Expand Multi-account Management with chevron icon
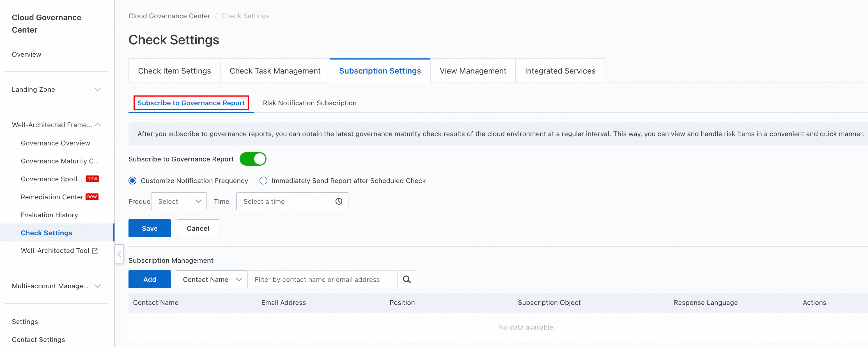Viewport: 868px width, 347px height. click(x=97, y=286)
